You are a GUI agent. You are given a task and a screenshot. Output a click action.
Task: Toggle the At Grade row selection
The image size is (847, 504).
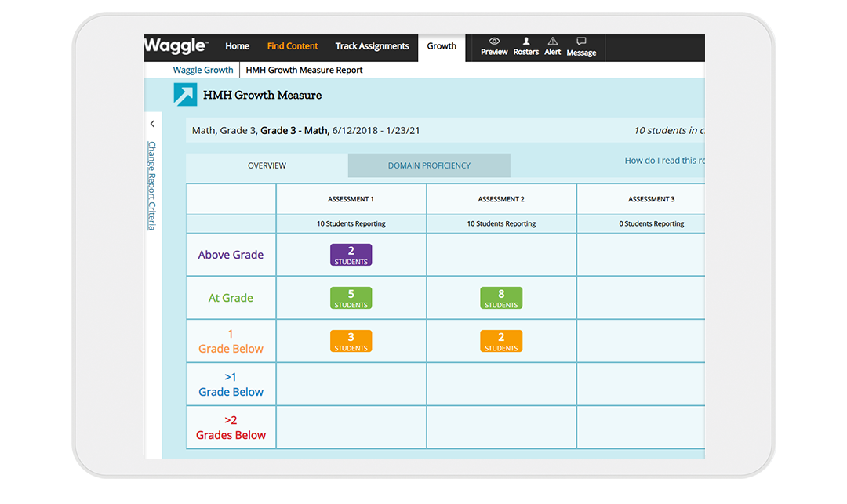[231, 298]
